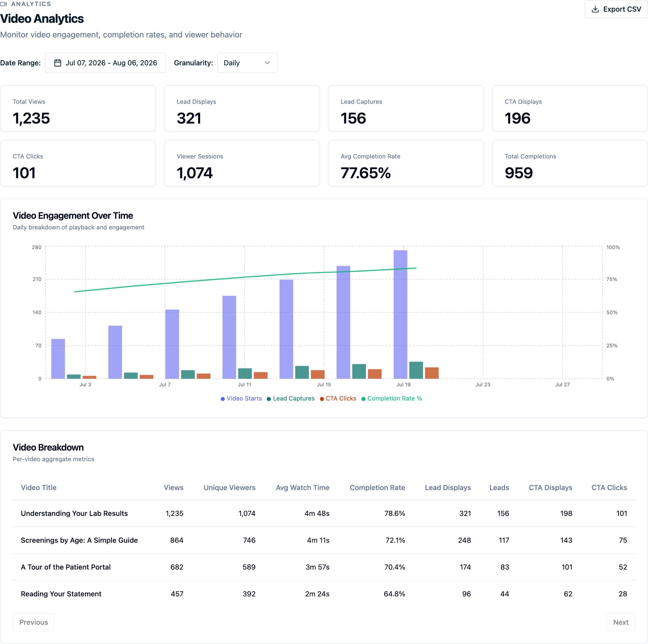The width and height of the screenshot is (648, 644).
Task: Click the 864 views cell
Action: (177, 540)
